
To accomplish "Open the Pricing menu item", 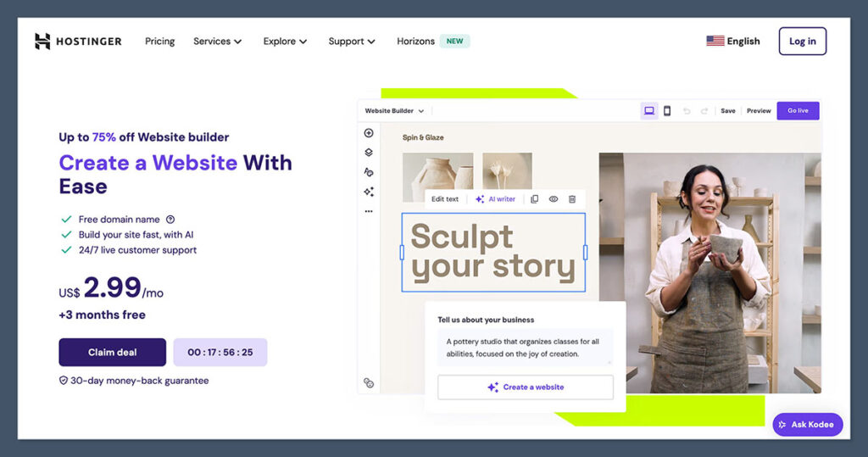I will click(159, 41).
